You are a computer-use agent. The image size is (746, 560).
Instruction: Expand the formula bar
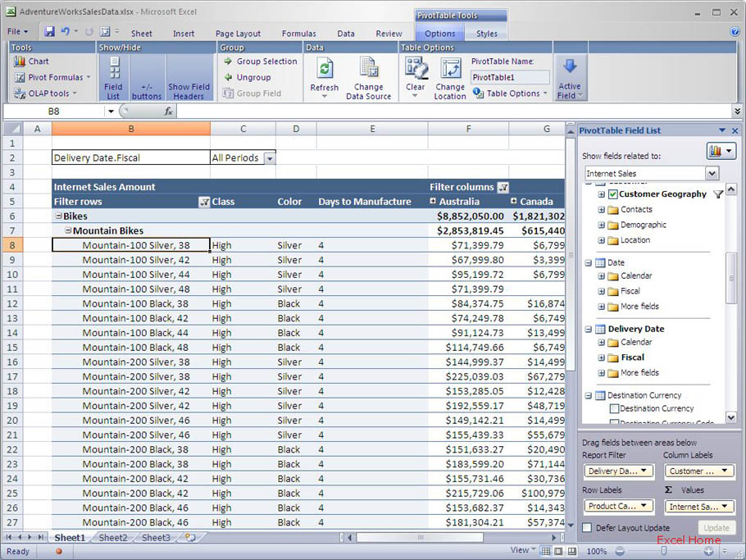tap(737, 112)
